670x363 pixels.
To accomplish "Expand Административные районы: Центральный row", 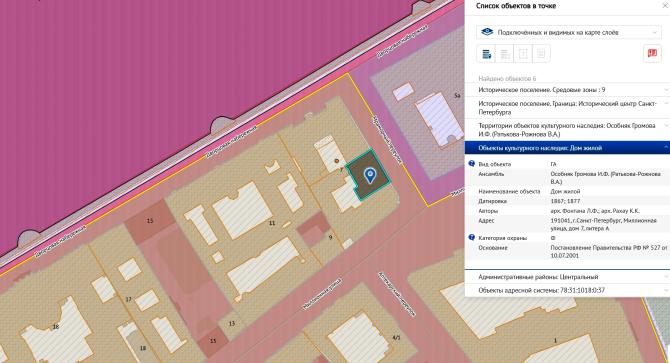I will point(567,277).
